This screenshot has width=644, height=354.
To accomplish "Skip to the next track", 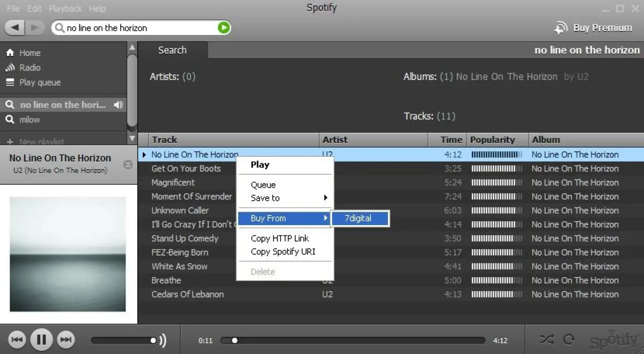I will point(65,339).
